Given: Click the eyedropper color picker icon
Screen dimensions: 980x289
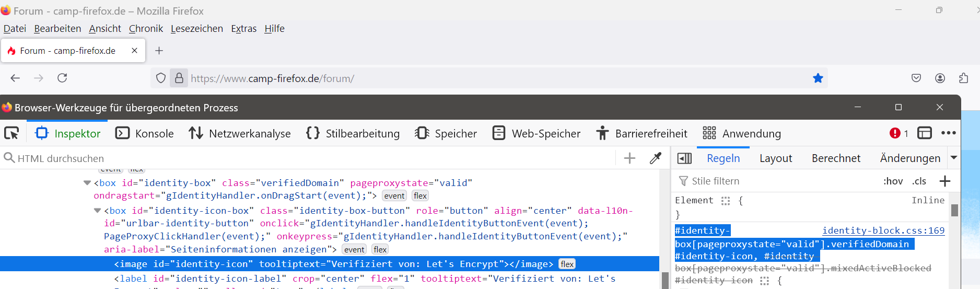Looking at the screenshot, I should (x=655, y=158).
